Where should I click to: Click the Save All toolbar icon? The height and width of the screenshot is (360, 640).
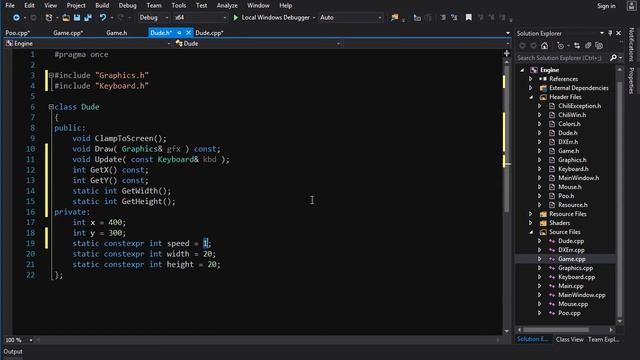tap(88, 18)
